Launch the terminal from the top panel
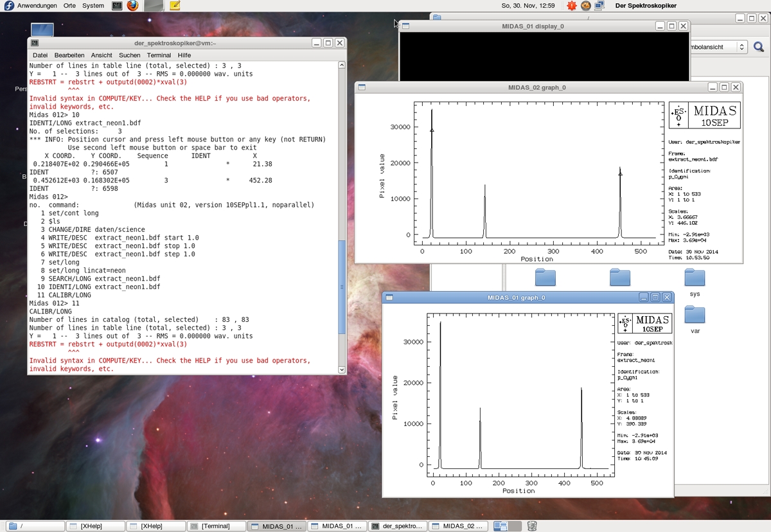This screenshot has height=532, width=771. tap(117, 6)
